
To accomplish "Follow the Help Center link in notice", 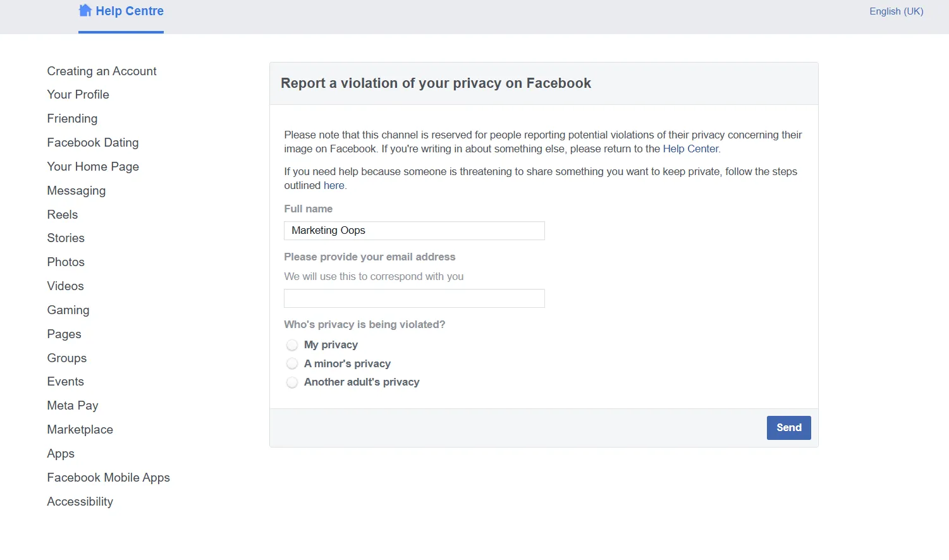I will 690,149.
